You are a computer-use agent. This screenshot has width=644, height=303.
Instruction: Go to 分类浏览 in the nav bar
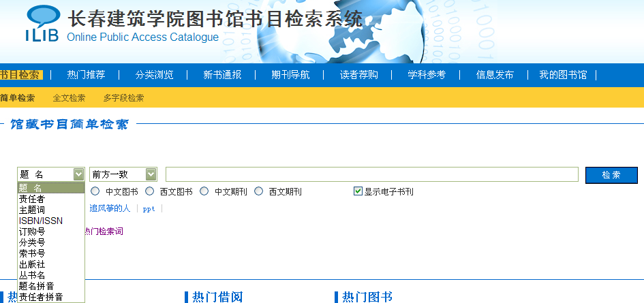(x=155, y=75)
